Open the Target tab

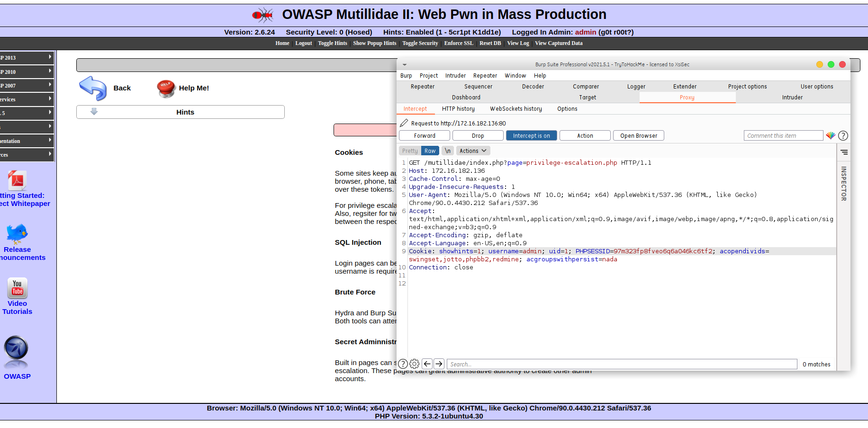tap(588, 98)
